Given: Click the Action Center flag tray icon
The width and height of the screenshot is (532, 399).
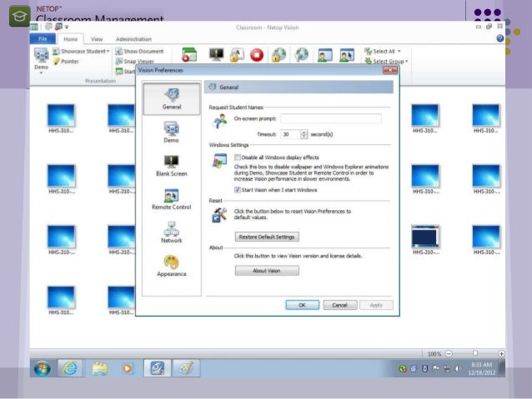Looking at the screenshot, I should pyautogui.click(x=436, y=368).
